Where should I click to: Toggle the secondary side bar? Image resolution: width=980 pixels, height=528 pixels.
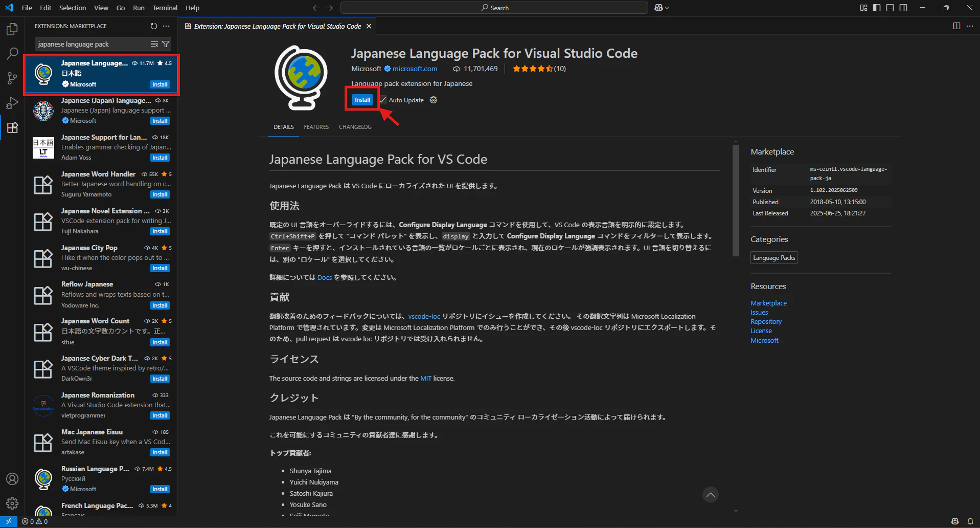pos(903,8)
